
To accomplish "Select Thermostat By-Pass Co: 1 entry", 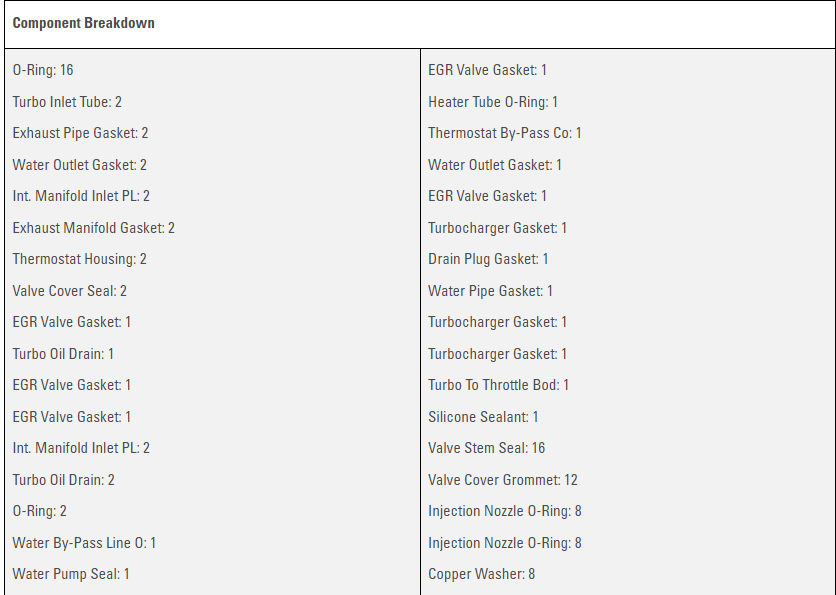I will 504,133.
